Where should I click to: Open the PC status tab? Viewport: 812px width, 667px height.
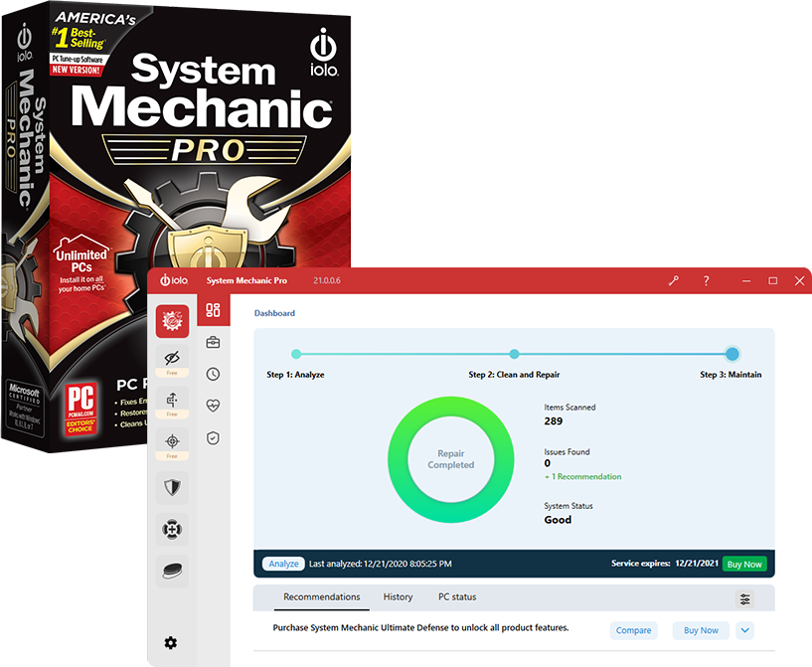coord(456,597)
